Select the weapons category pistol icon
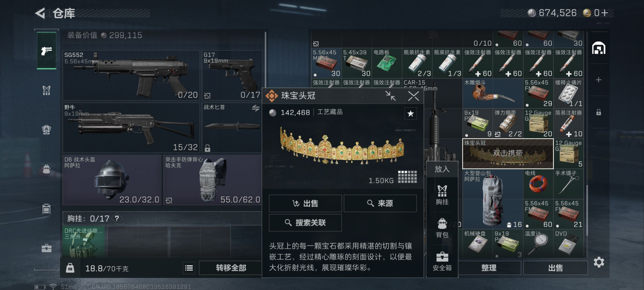This screenshot has width=644, height=290. point(47,51)
